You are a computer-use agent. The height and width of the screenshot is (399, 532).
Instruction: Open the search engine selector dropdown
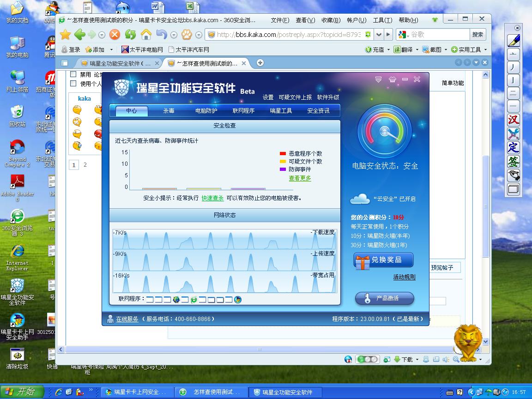(408, 35)
